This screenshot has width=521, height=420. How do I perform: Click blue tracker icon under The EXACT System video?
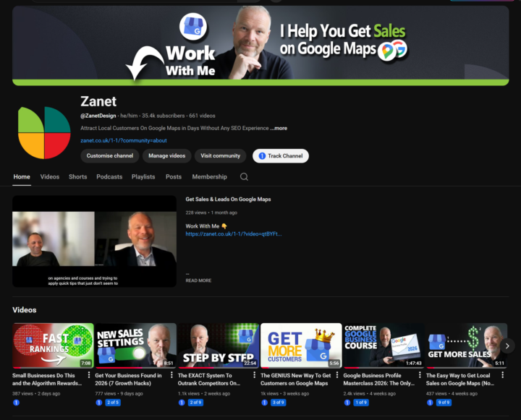(182, 403)
